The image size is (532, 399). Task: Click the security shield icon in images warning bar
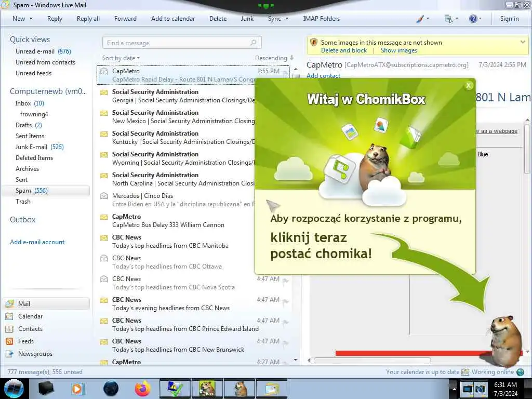pyautogui.click(x=314, y=43)
